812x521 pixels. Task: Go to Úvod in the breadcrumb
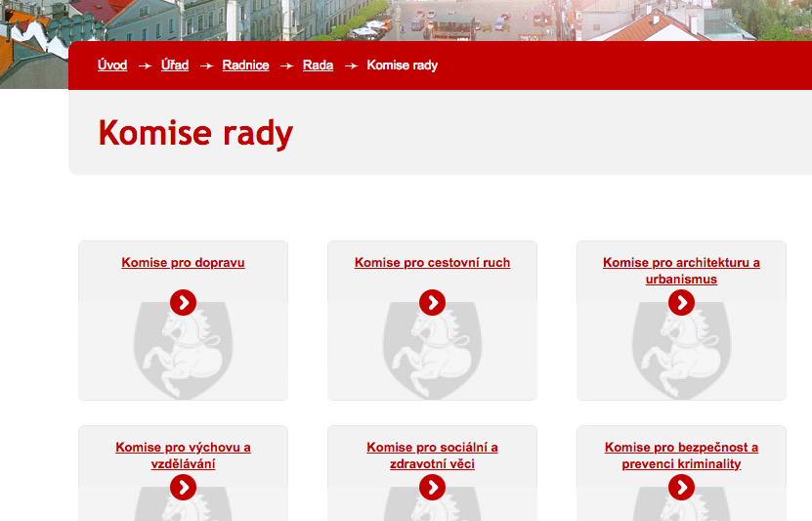click(112, 65)
